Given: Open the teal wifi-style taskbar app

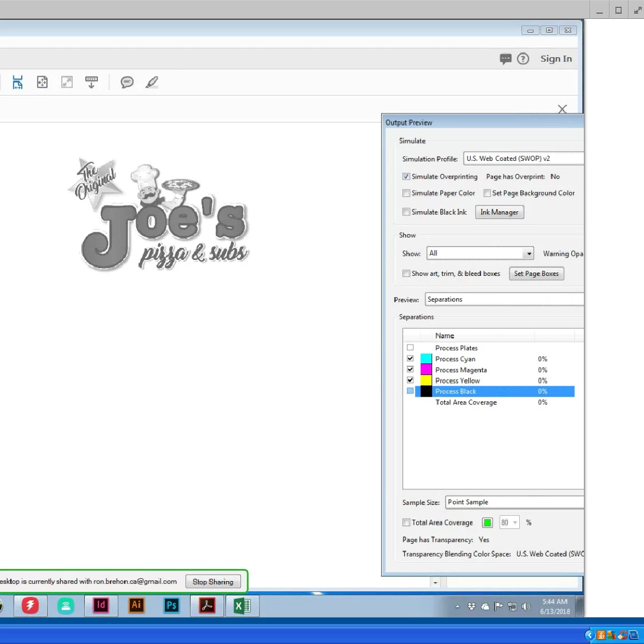Looking at the screenshot, I should click(66, 606).
